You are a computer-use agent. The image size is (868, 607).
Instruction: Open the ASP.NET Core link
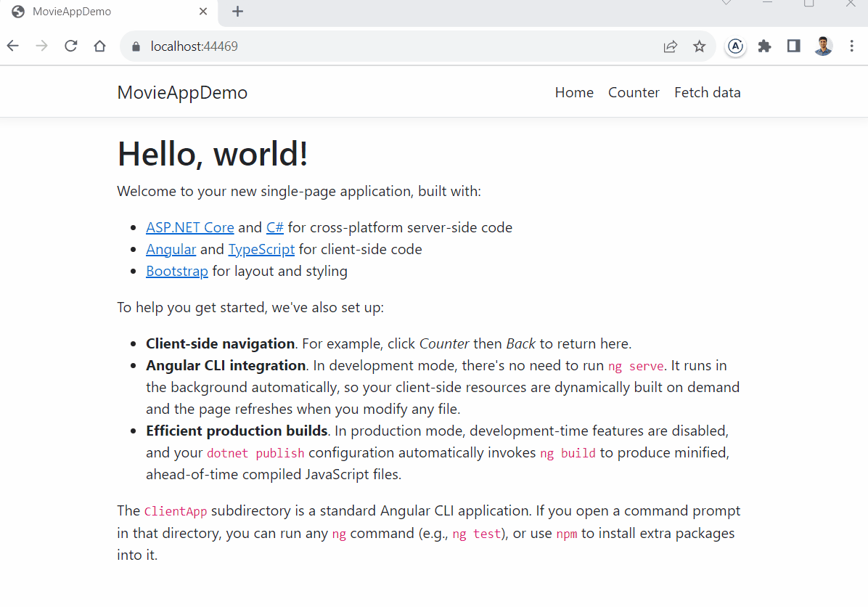(x=189, y=227)
